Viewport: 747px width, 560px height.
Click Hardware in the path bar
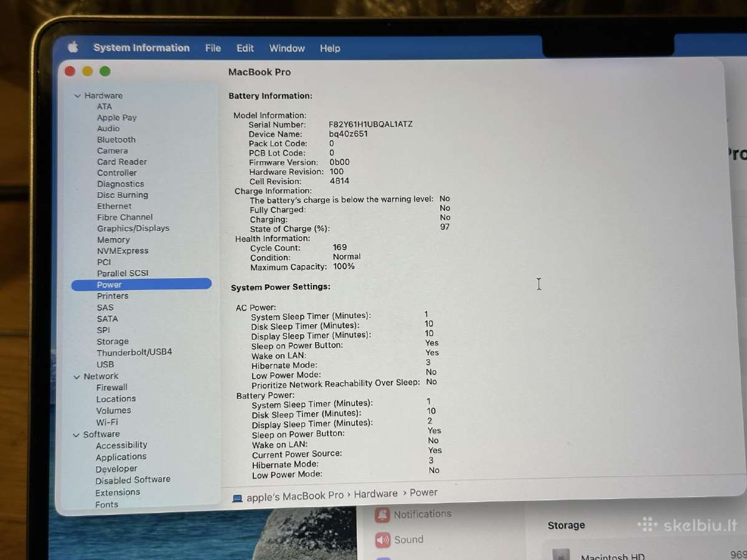[x=375, y=494]
